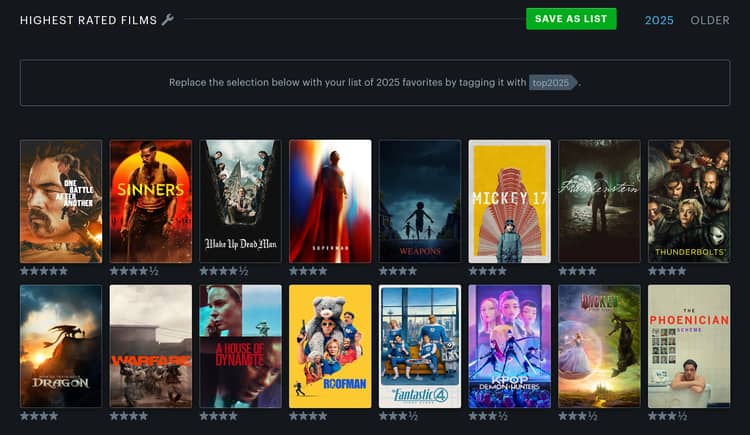The width and height of the screenshot is (750, 435).
Task: Select the A House of Dynamite poster
Action: pos(240,346)
